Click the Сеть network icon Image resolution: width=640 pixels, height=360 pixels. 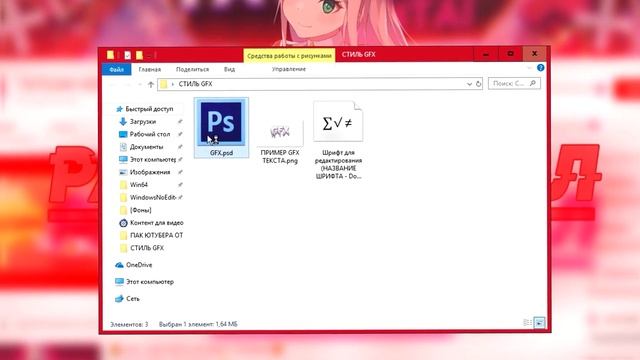[x=119, y=299]
